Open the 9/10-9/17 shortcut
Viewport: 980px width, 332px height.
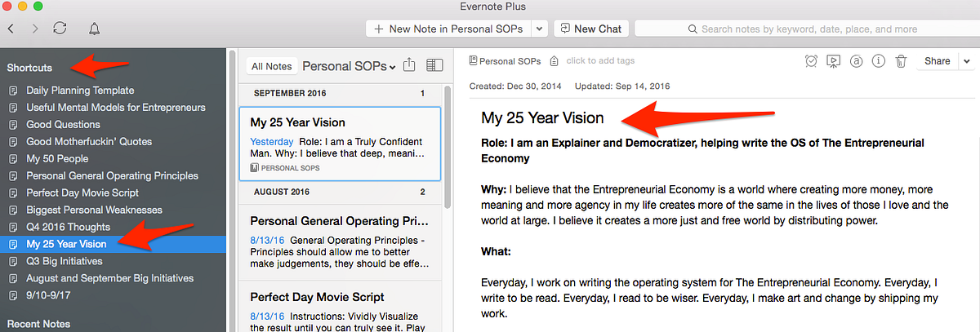click(48, 295)
